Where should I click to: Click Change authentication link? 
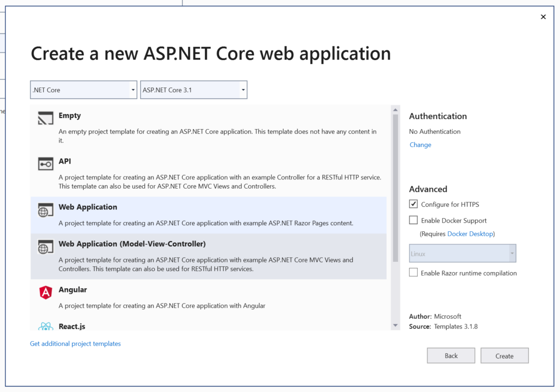coord(421,145)
